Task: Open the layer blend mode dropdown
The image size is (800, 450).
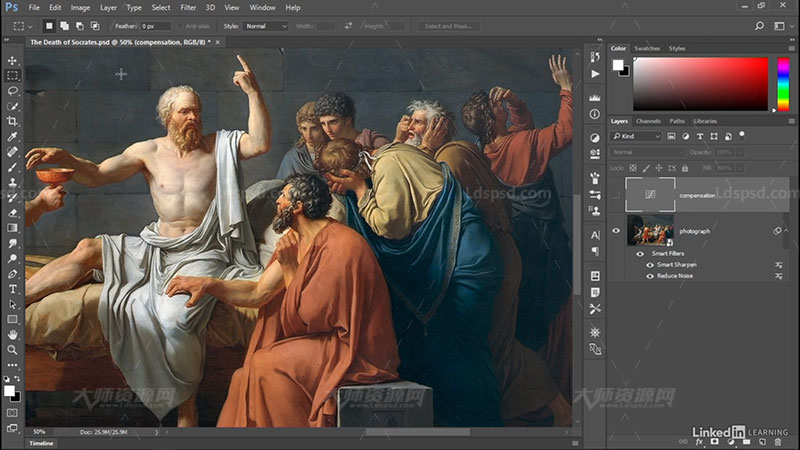Action: tap(647, 152)
